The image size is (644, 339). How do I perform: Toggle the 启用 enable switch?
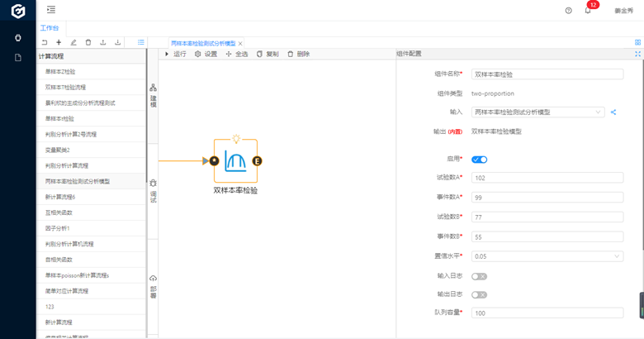click(x=479, y=160)
